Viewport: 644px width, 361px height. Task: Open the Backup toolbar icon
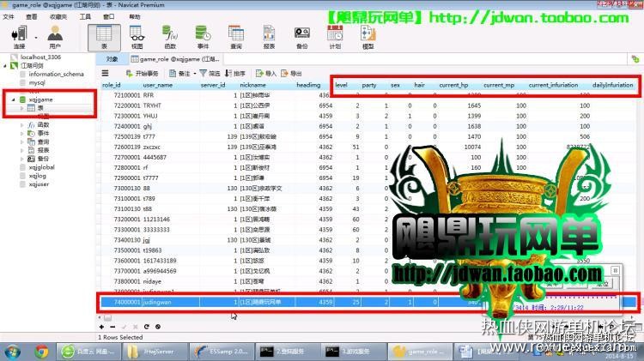302,37
